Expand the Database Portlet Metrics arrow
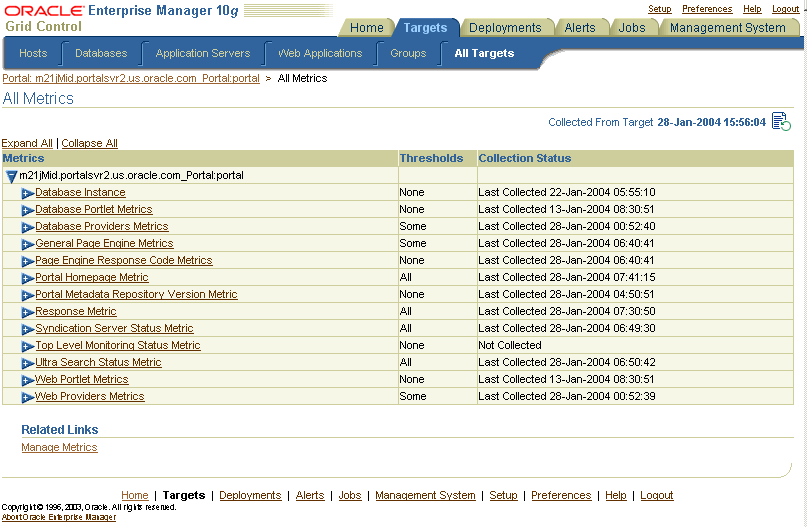 (27, 210)
